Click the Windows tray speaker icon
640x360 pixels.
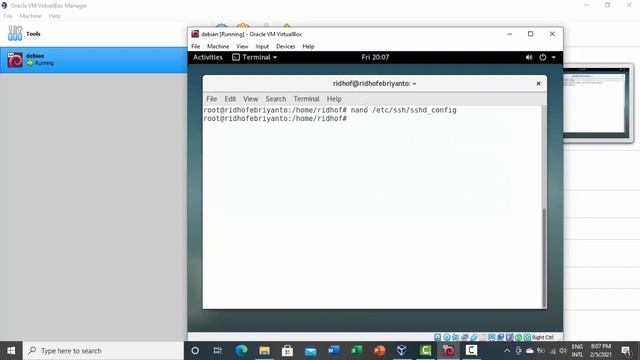click(x=563, y=351)
